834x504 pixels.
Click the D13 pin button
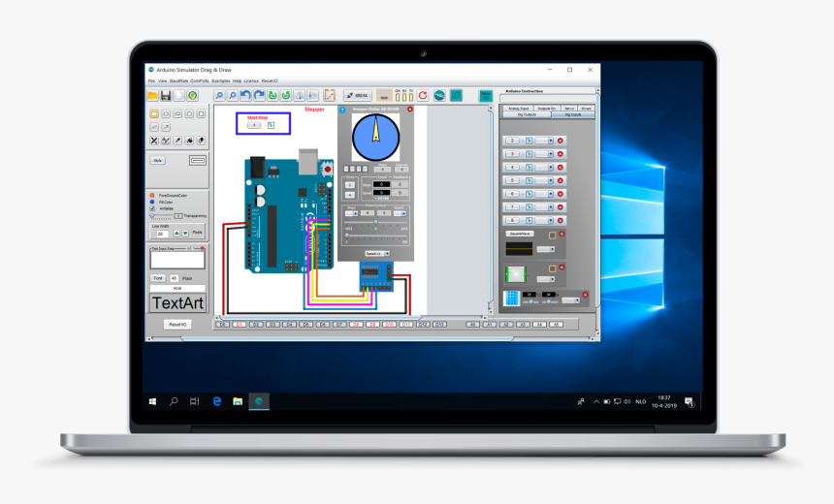click(439, 325)
